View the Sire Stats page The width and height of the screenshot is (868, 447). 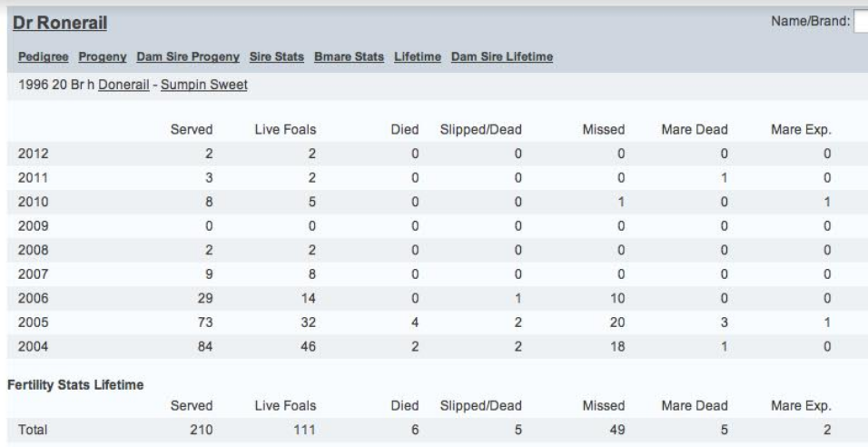277,56
